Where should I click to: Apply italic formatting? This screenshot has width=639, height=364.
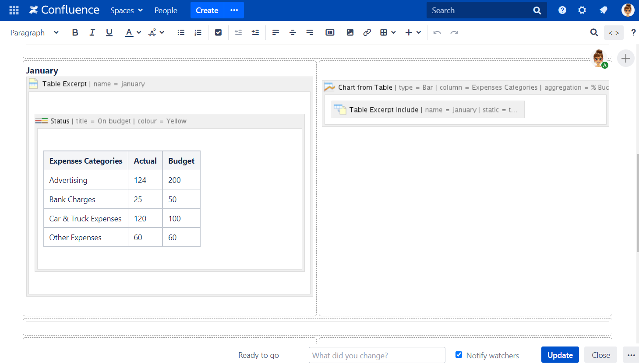(x=92, y=32)
